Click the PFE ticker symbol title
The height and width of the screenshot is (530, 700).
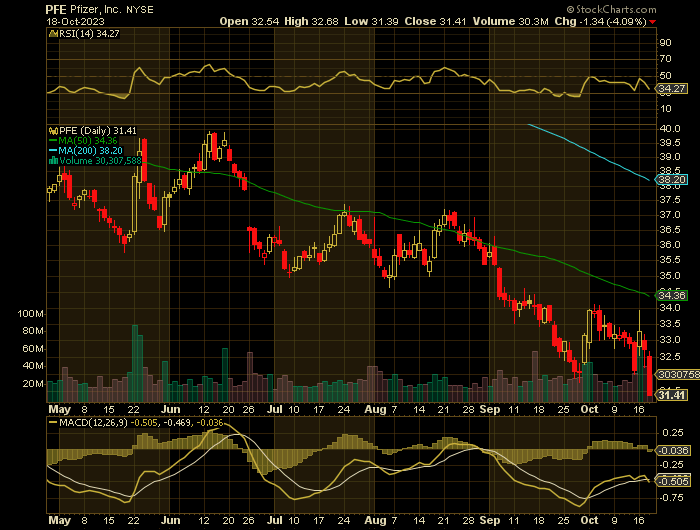[x=57, y=9]
